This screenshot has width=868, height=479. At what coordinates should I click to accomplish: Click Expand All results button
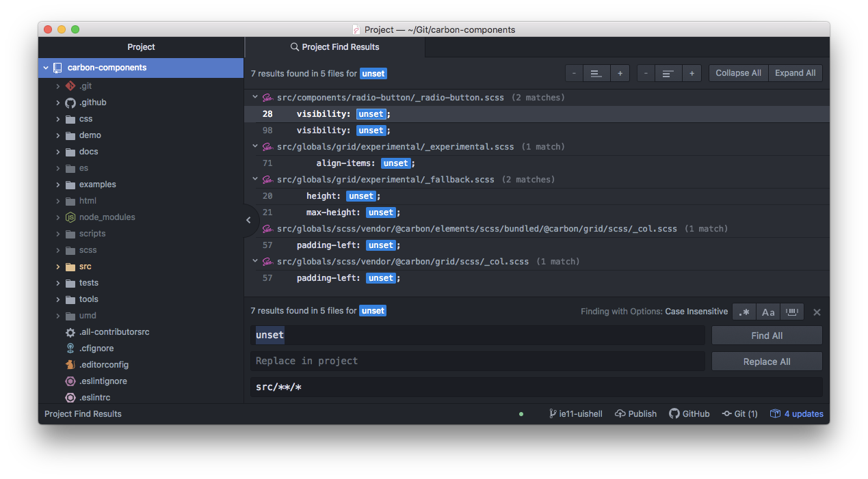[x=795, y=73]
